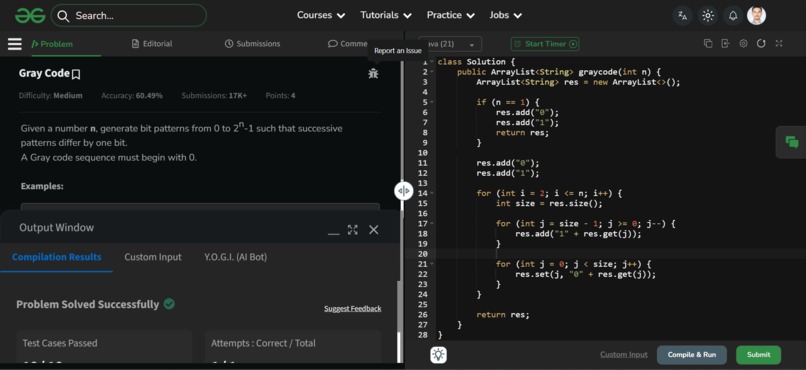Close the Output Window
806x370 pixels.
pyautogui.click(x=374, y=230)
